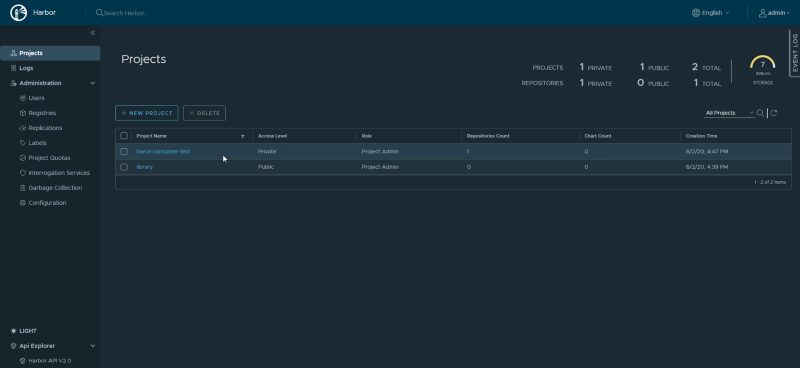This screenshot has width=800, height=368.
Task: Click the project list search magnifier
Action: [x=760, y=113]
